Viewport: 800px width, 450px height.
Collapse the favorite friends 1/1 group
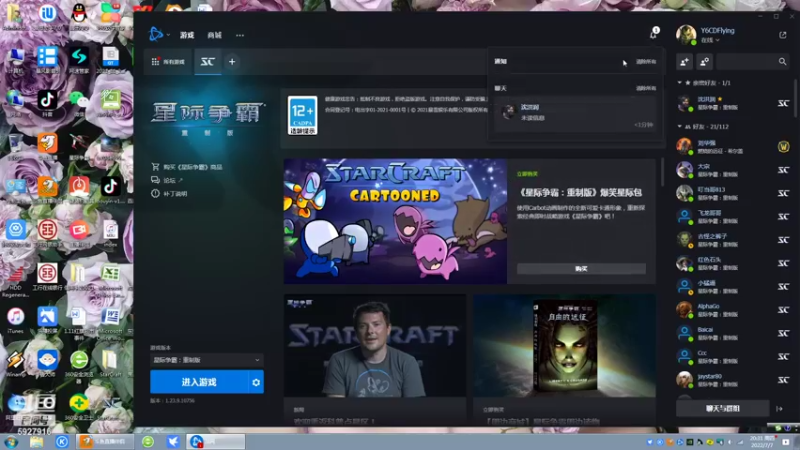(x=680, y=82)
